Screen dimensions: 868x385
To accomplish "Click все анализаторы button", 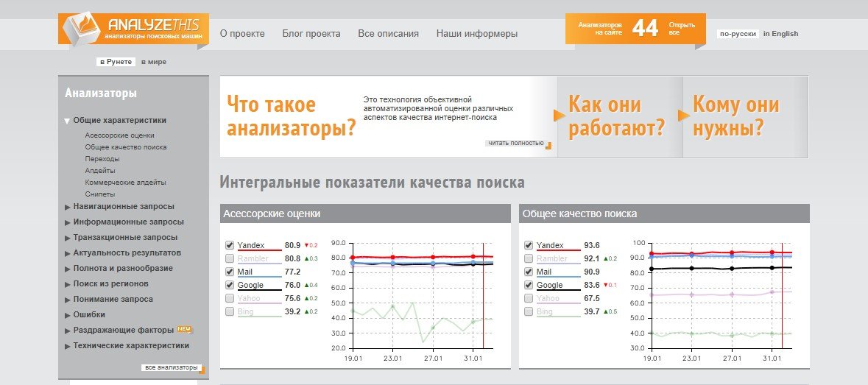I will point(173,368).
